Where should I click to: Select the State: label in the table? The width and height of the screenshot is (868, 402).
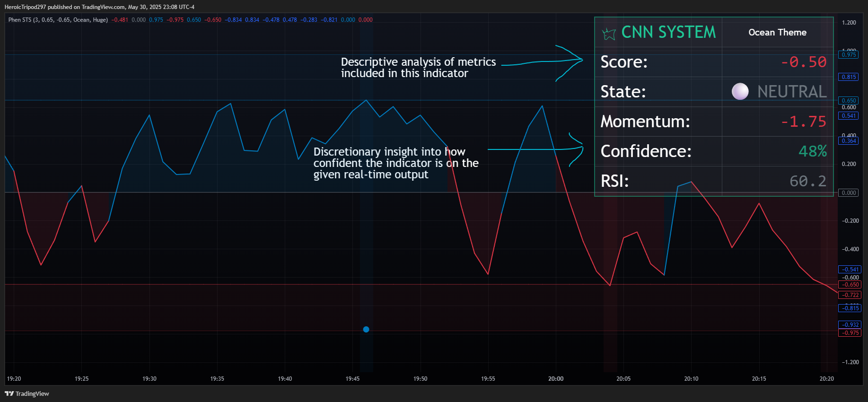(x=623, y=91)
